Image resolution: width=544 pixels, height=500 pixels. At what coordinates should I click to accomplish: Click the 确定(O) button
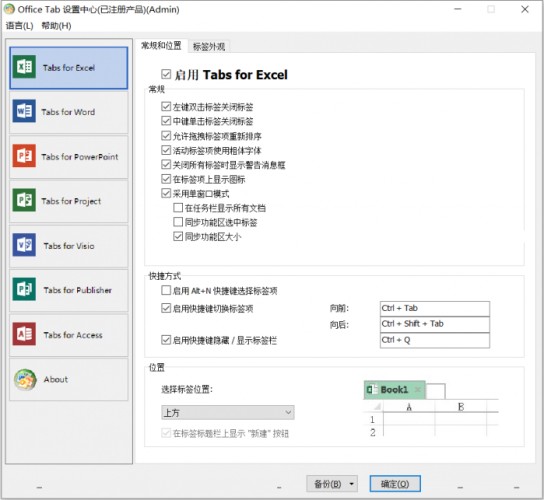pyautogui.click(x=395, y=484)
